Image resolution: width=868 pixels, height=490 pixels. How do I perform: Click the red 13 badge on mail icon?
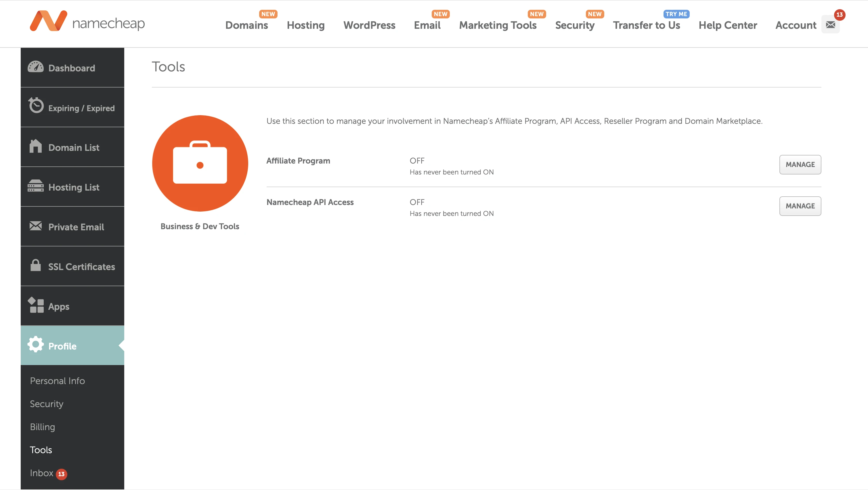pyautogui.click(x=839, y=15)
